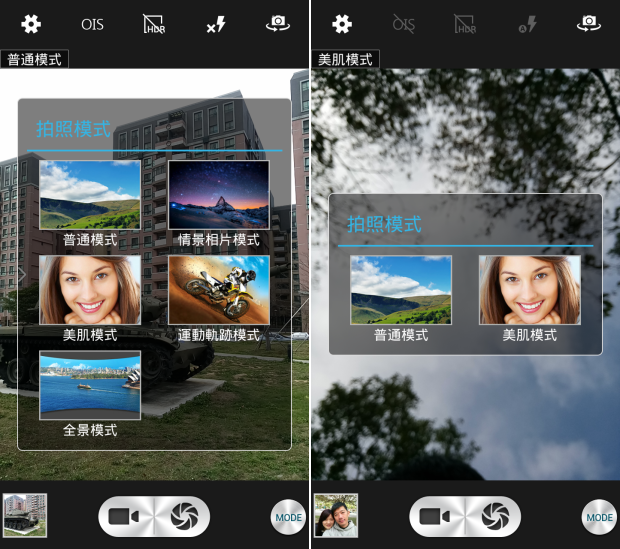Click the 全景模式 caption text
Image resolution: width=620 pixels, height=549 pixels.
[90, 430]
